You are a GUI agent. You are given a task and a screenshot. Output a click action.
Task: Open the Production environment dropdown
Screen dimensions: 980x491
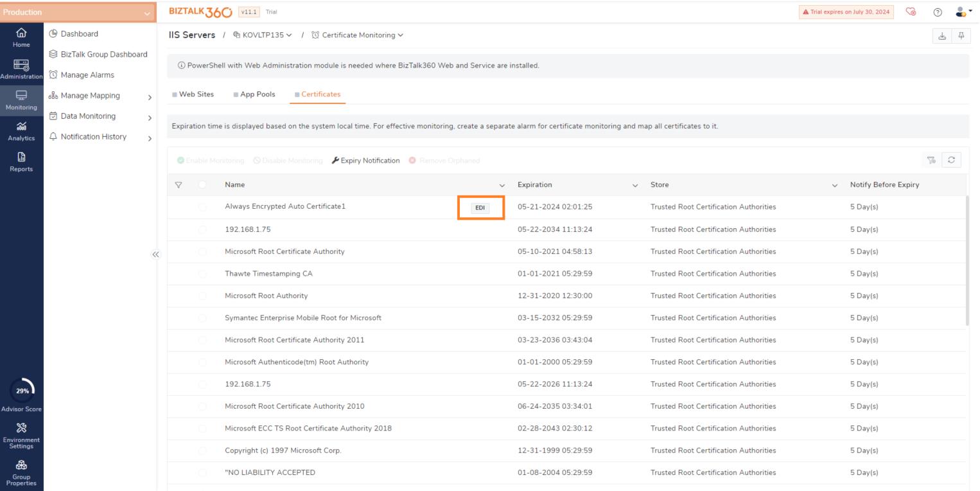coord(78,12)
